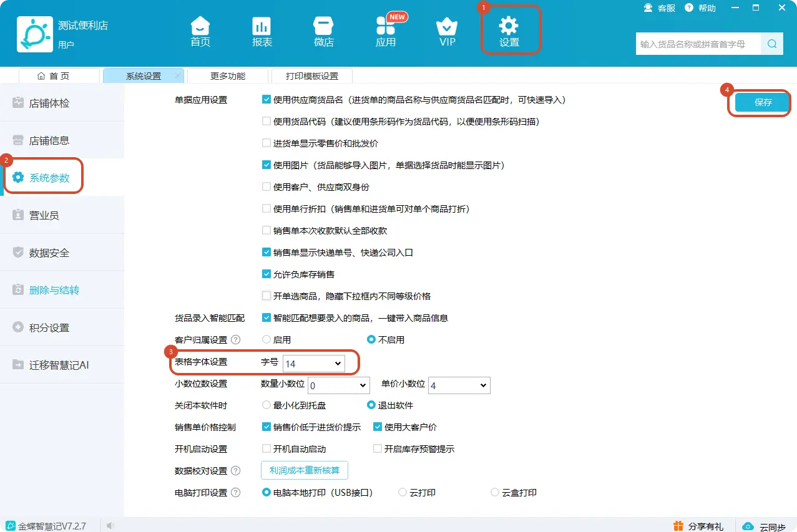Click the 保存 save button

coord(763,103)
